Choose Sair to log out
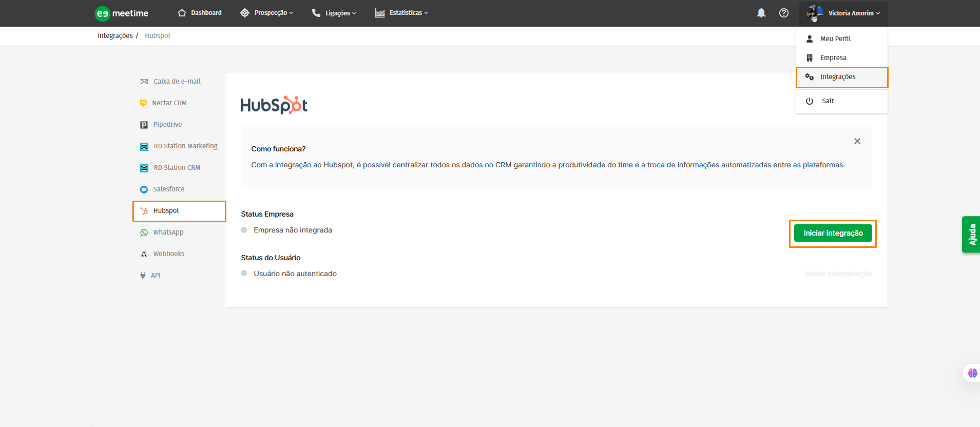 coord(842,101)
